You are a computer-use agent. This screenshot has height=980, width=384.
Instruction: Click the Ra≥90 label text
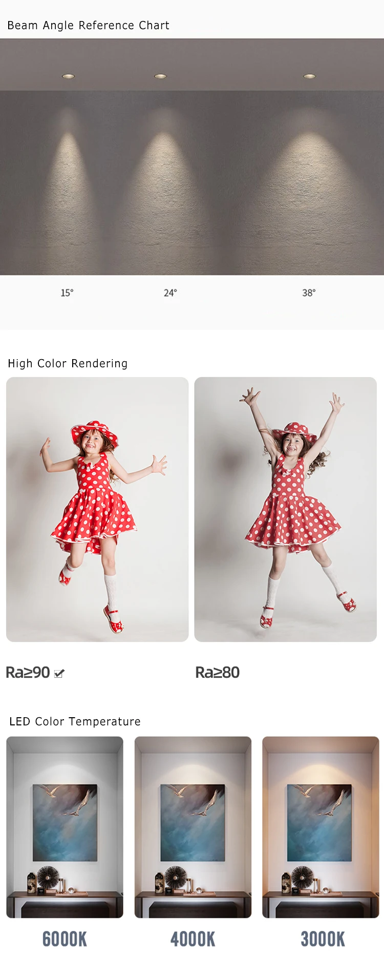28,673
